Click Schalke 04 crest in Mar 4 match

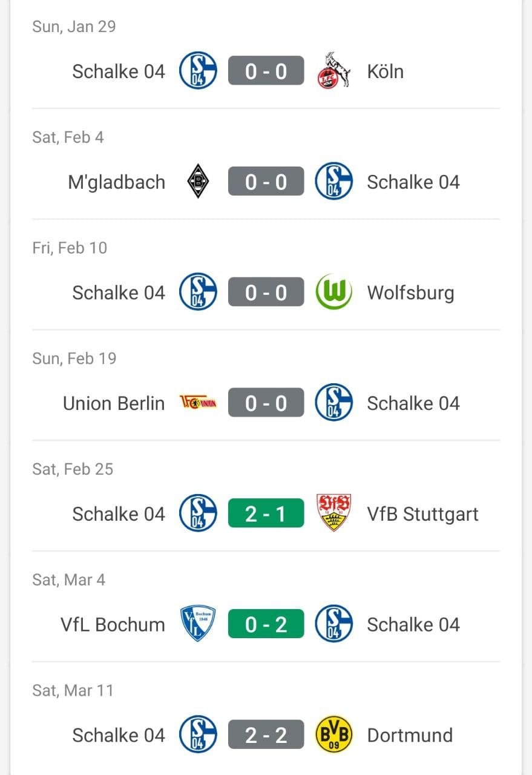(333, 624)
